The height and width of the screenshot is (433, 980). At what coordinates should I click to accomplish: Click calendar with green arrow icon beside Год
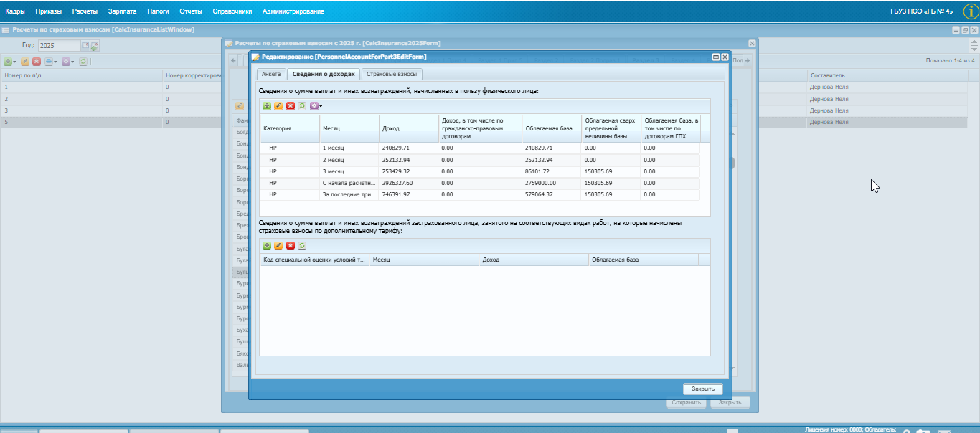click(95, 46)
